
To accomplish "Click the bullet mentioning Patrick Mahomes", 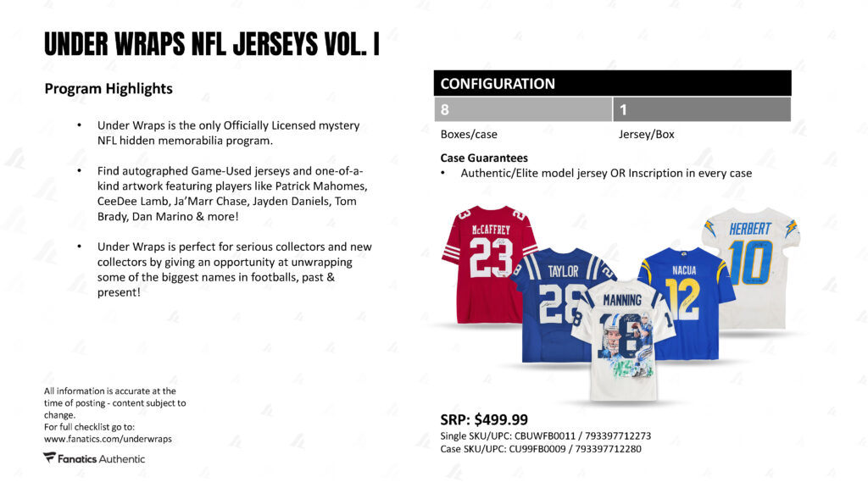I will [232, 193].
